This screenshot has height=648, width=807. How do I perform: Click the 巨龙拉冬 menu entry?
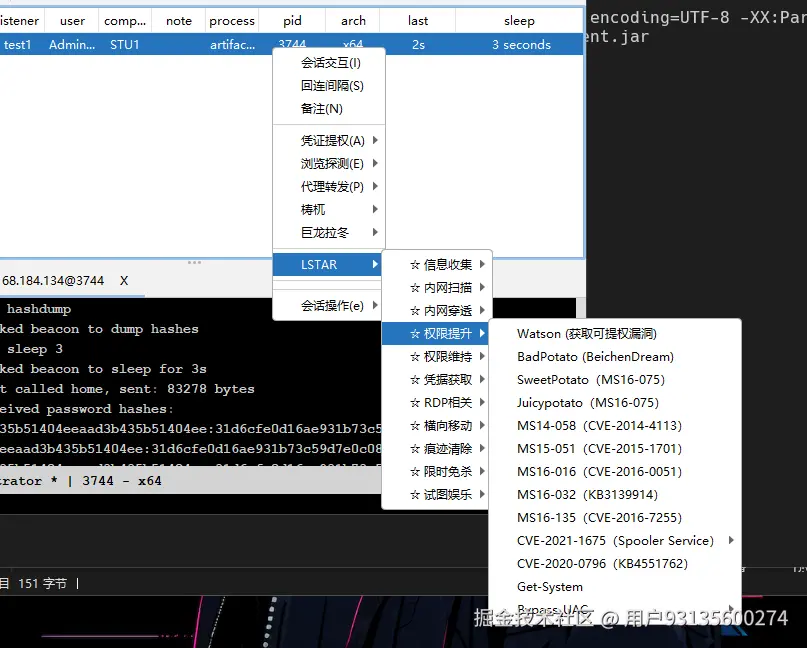[x=325, y=232]
